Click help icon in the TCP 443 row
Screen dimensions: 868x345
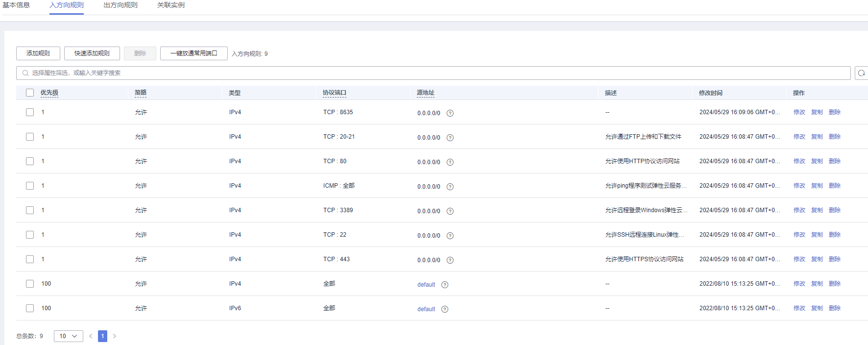pyautogui.click(x=450, y=260)
